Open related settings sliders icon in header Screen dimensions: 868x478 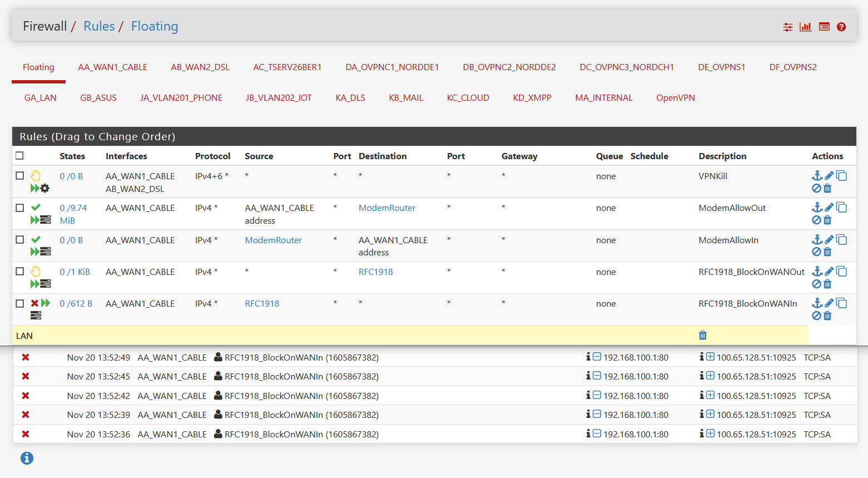pos(788,27)
